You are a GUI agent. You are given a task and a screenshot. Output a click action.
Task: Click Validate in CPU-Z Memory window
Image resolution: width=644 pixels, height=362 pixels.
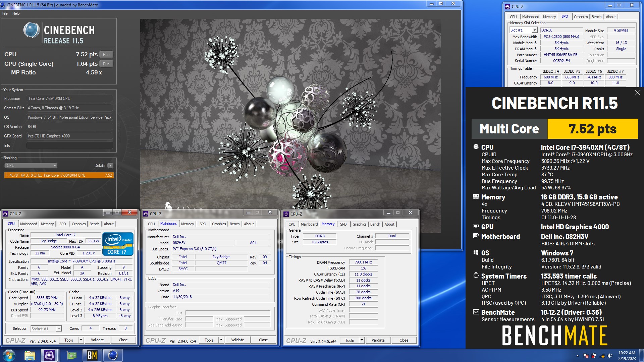pos(378,340)
